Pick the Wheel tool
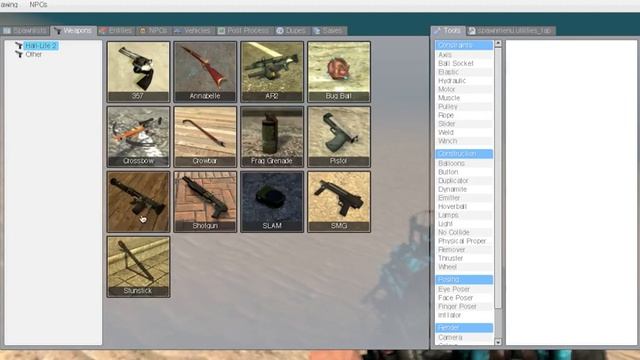The image size is (640, 360). click(x=464, y=267)
